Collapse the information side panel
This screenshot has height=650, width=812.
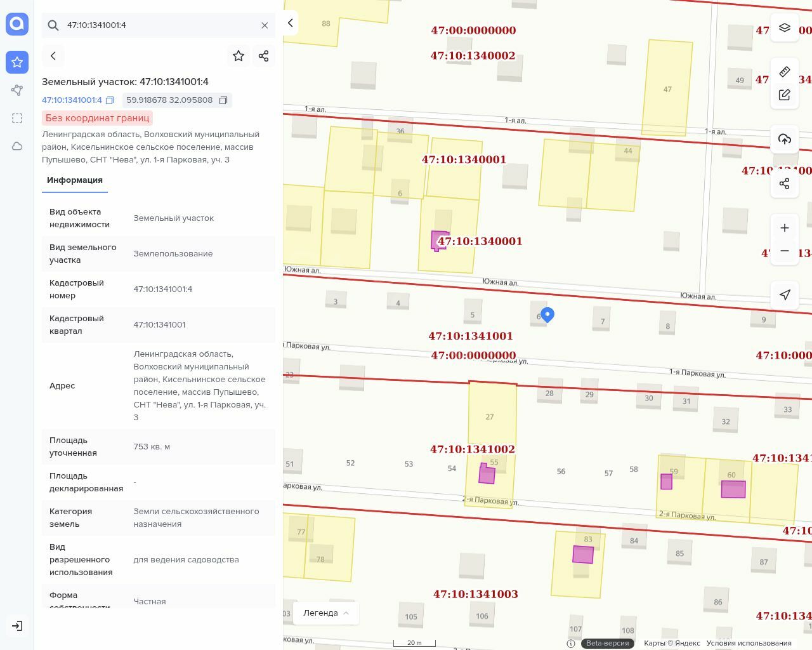[291, 23]
